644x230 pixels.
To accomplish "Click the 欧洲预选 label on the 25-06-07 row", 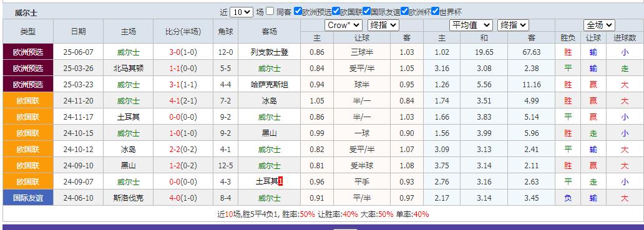I will [28, 52].
